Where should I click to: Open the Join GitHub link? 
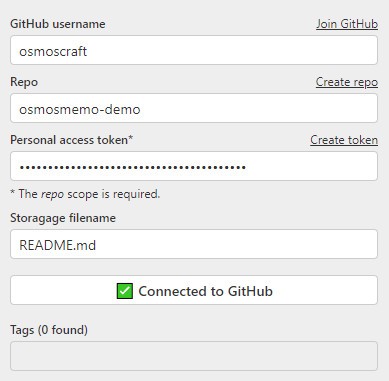347,24
